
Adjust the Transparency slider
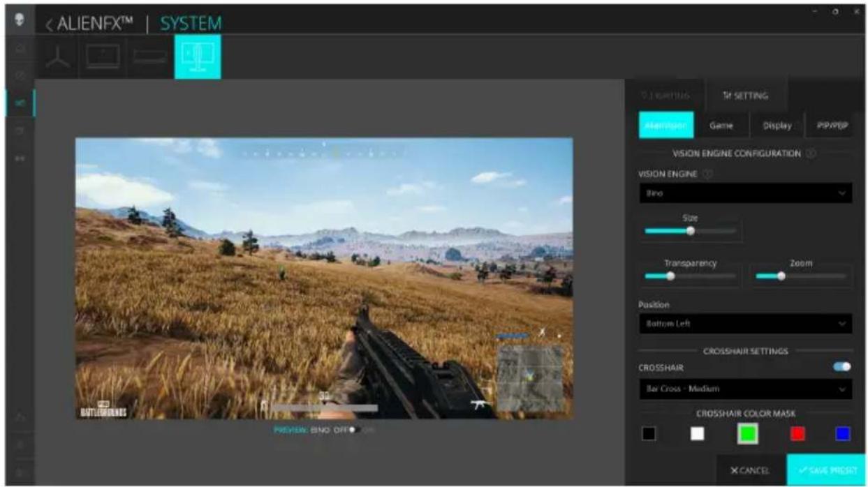pyautogui.click(x=690, y=276)
